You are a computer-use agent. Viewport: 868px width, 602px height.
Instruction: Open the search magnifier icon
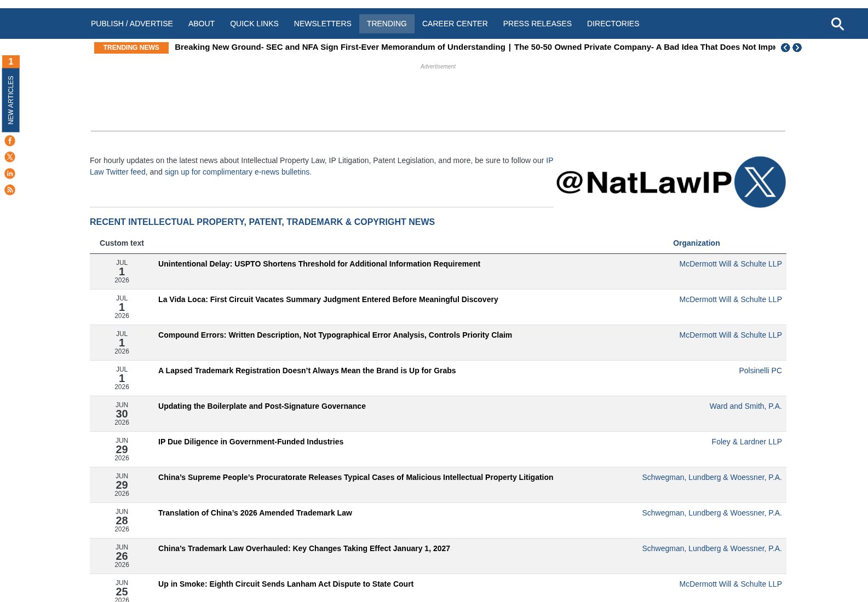point(837,24)
